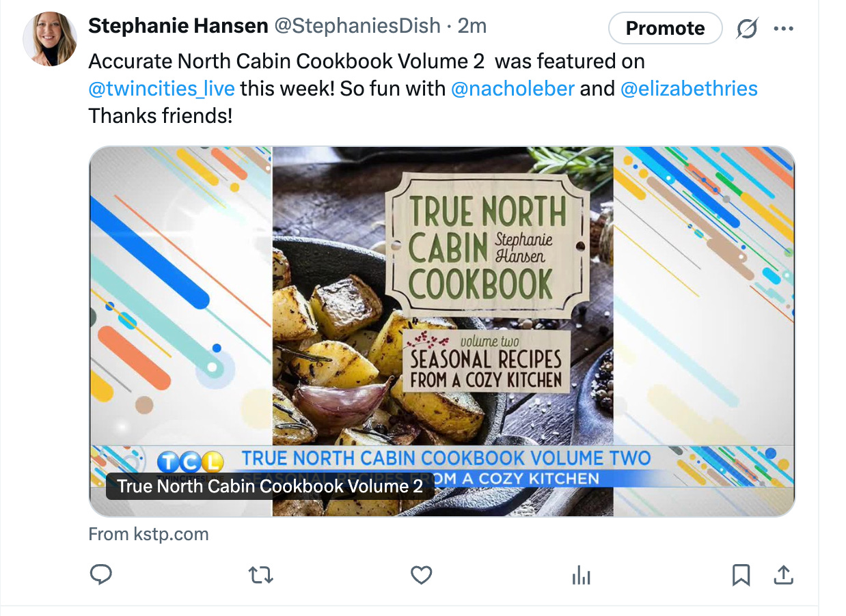The height and width of the screenshot is (616, 846).
Task: Click the Stephanie Hansen display name
Action: (178, 26)
